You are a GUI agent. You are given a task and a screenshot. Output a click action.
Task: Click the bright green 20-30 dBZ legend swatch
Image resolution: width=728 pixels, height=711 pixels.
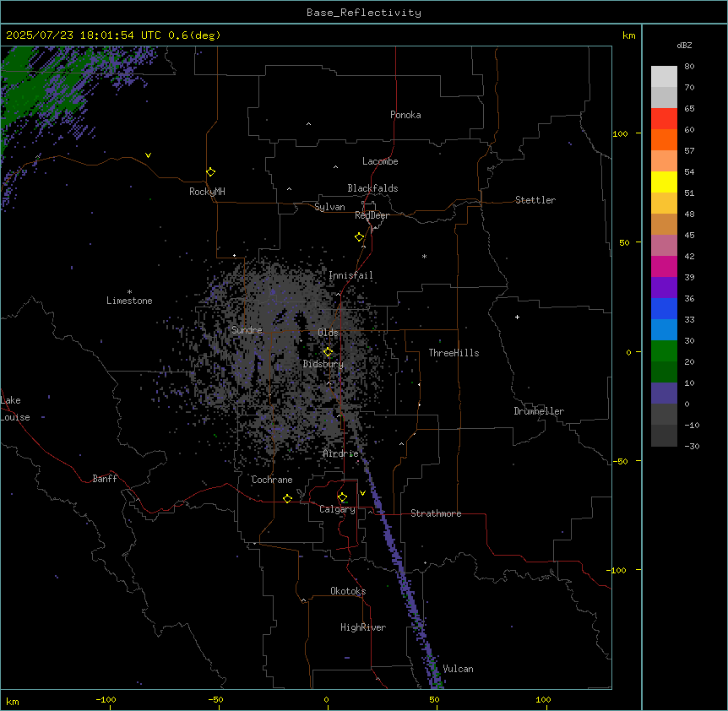pyautogui.click(x=664, y=351)
